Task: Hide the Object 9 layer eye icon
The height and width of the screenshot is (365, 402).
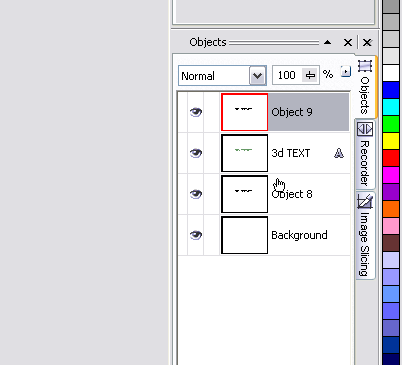Action: (x=196, y=112)
